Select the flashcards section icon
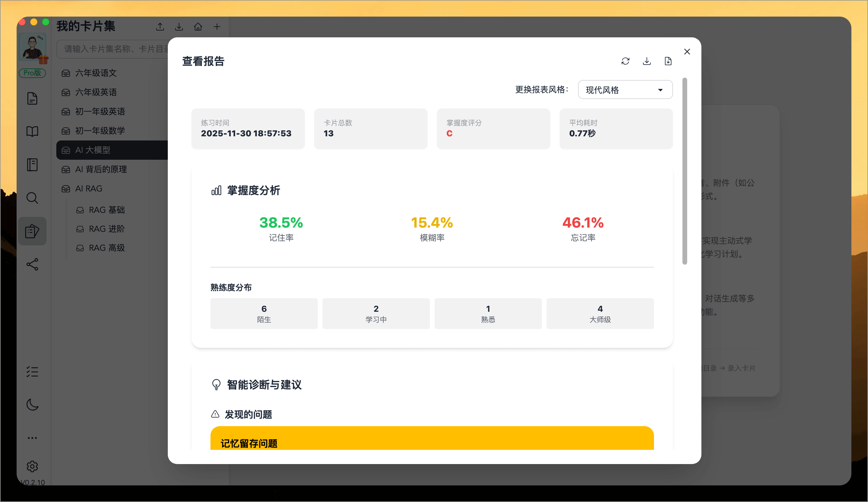The width and height of the screenshot is (868, 502). [x=32, y=231]
